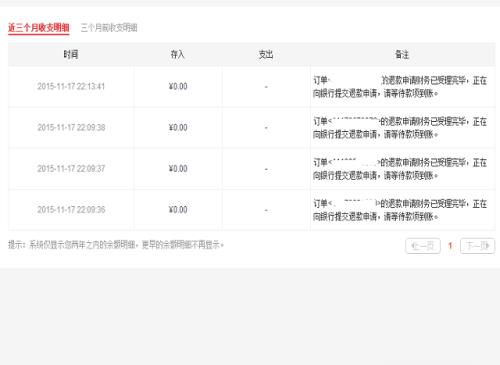Click the refund remark in the 22:09:36 row
The height and width of the screenshot is (365, 500).
400,210
